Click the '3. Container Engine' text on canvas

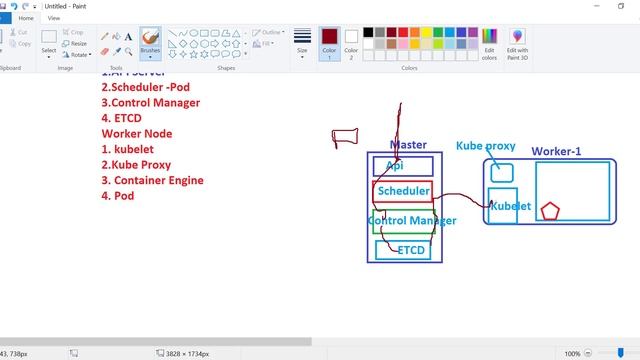click(152, 180)
